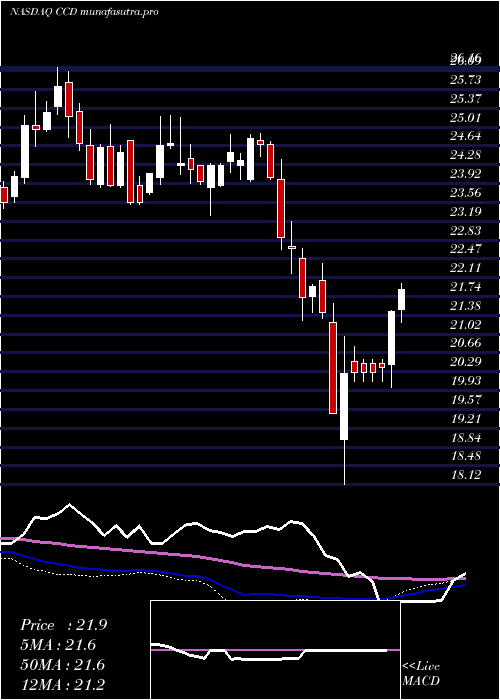This screenshot has height=700, width=500.
Task: Click the 50MA : 21.6 readout
Action: click(62, 665)
